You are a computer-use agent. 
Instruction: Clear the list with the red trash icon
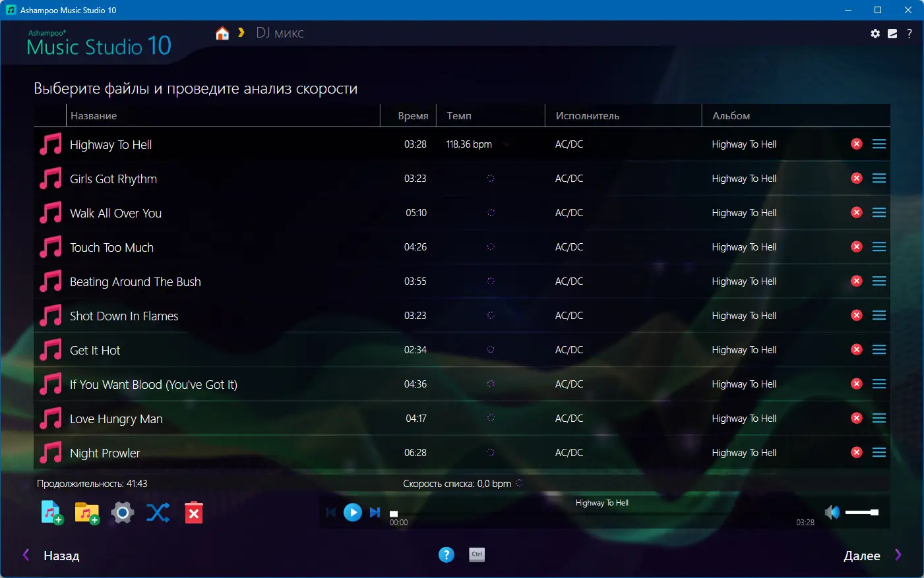194,513
